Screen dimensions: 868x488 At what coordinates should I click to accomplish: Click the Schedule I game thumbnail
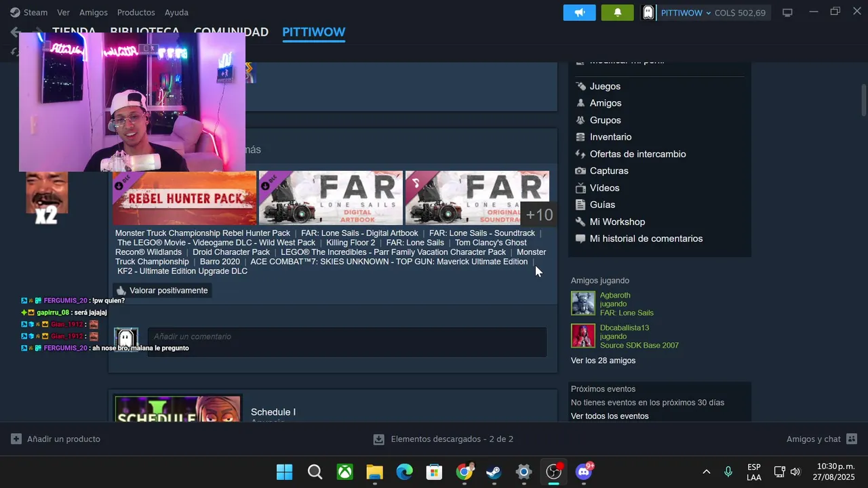point(178,409)
